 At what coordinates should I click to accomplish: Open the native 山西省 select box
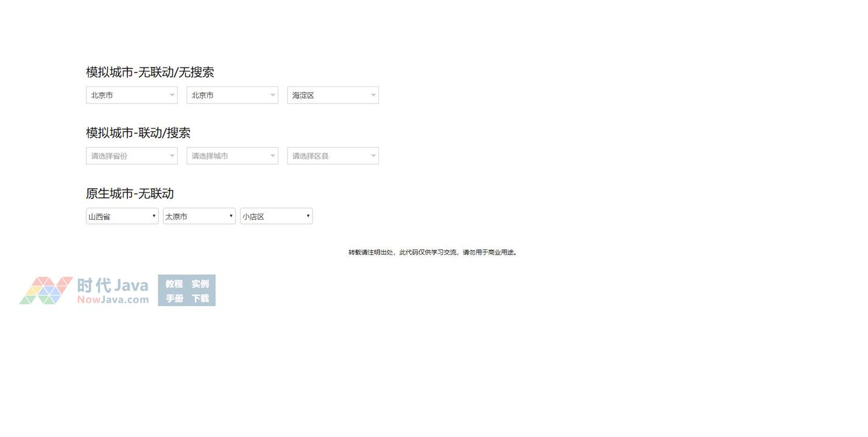[122, 216]
